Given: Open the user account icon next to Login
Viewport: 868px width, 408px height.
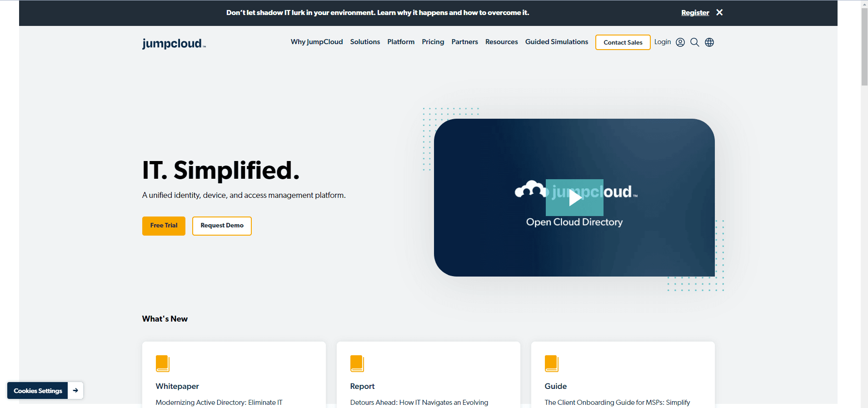Looking at the screenshot, I should (680, 42).
